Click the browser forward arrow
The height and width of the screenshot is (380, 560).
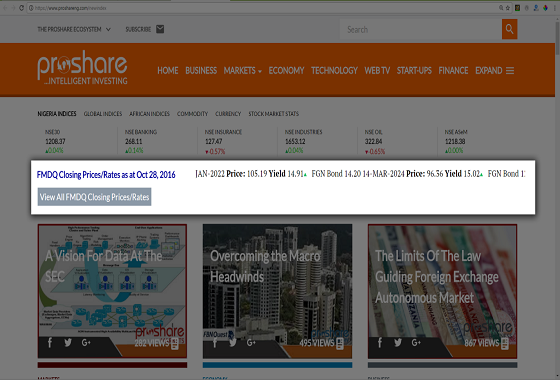(13, 8)
